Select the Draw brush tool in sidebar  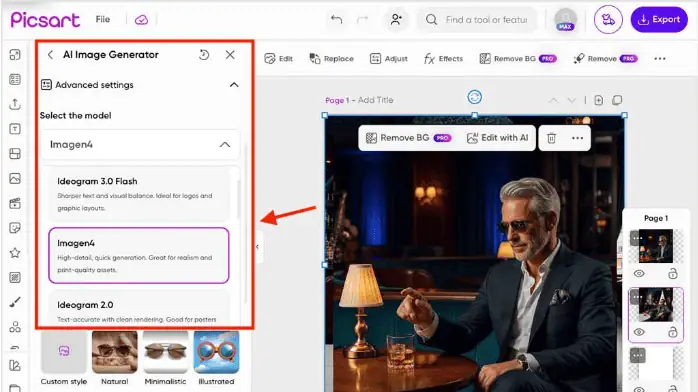coord(15,303)
